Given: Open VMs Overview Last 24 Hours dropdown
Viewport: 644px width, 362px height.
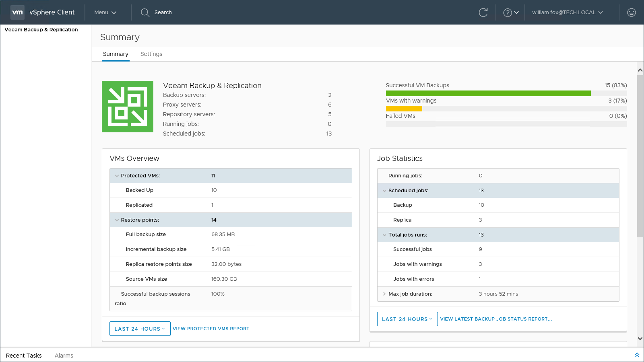Looking at the screenshot, I should coord(140,329).
